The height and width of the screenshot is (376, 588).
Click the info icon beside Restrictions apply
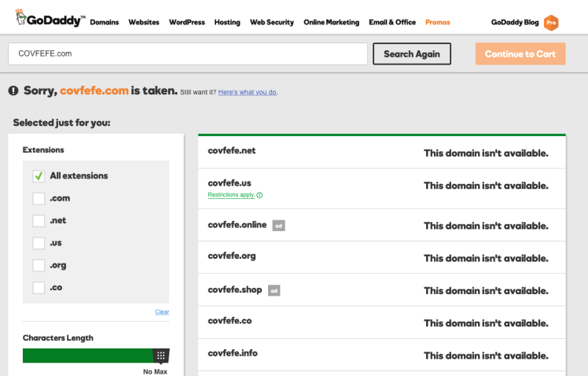pyautogui.click(x=259, y=195)
